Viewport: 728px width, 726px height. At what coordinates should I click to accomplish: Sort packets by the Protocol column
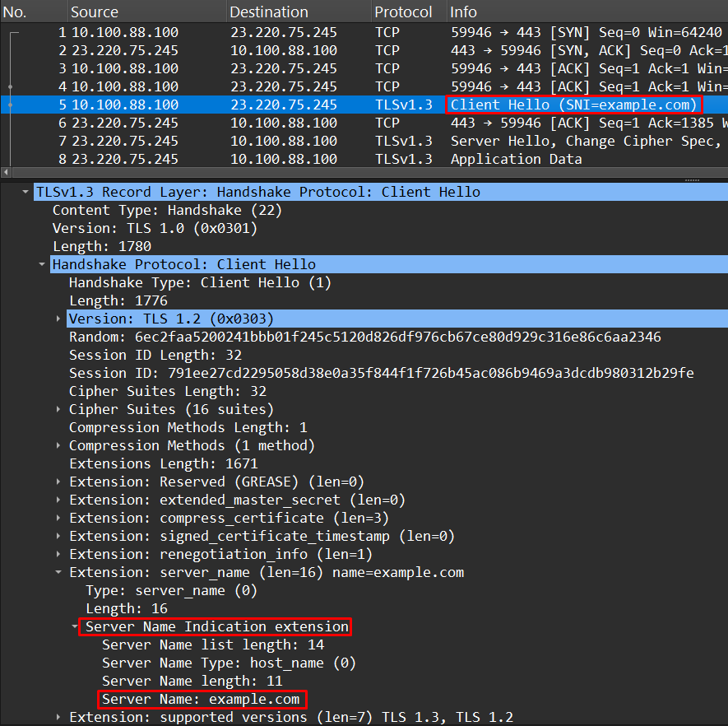tap(402, 12)
